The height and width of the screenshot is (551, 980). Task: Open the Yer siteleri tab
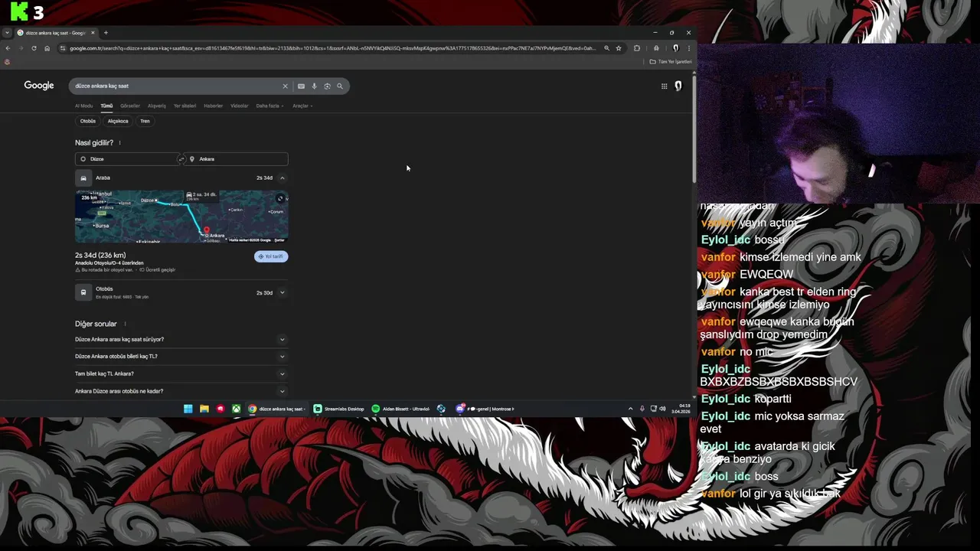185,106
